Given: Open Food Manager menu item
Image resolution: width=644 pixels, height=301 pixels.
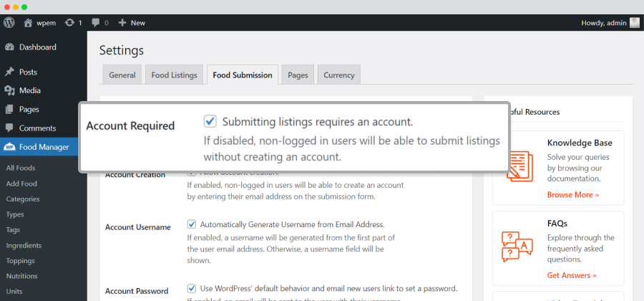Looking at the screenshot, I should [x=44, y=147].
